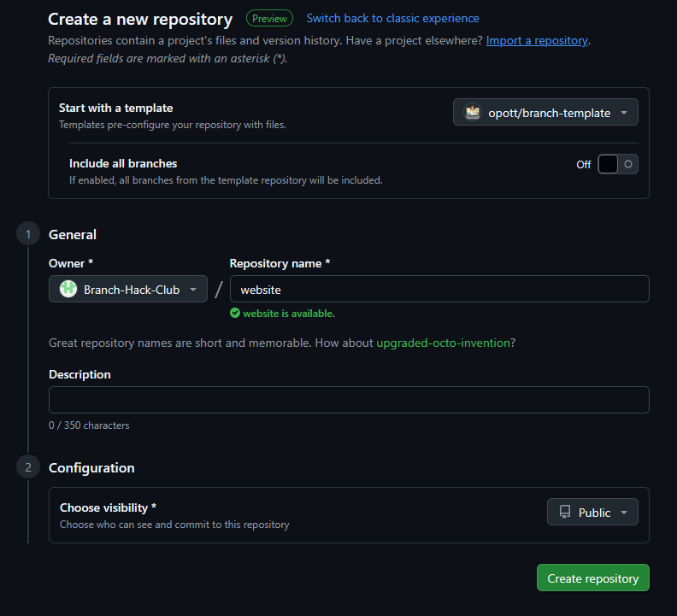
Task: Click the step 2 Configuration circle marker
Action: click(x=28, y=467)
